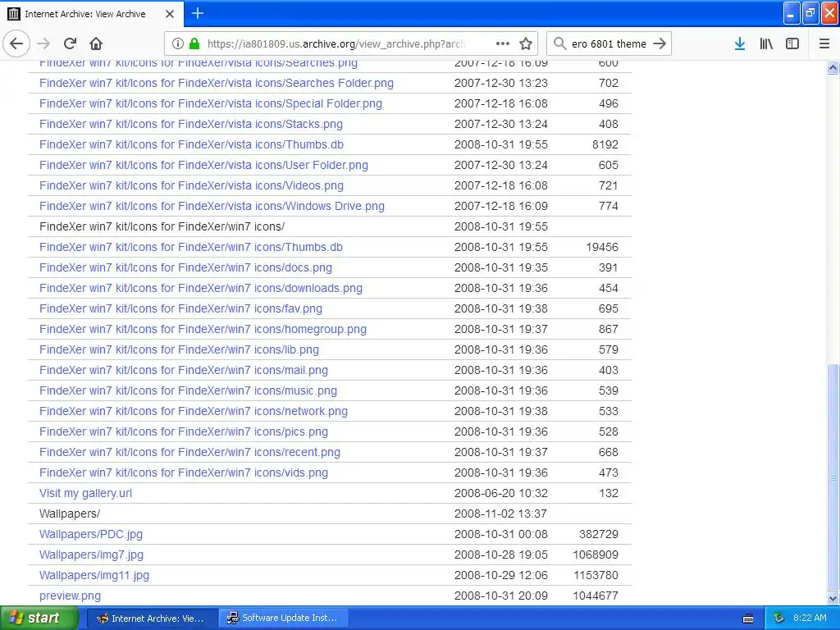Image resolution: width=840 pixels, height=630 pixels.
Task: Open win7 icons/mail.png link
Action: tap(184, 370)
